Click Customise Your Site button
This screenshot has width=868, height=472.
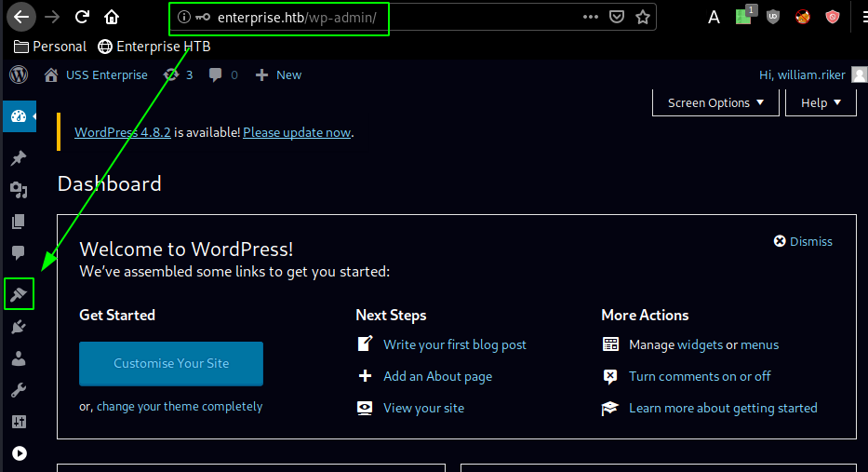click(171, 363)
